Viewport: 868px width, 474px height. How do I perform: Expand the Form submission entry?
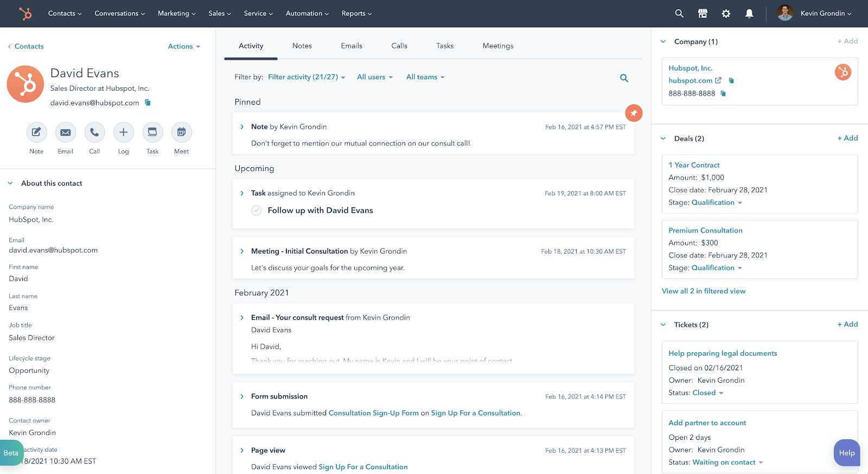pyautogui.click(x=242, y=396)
